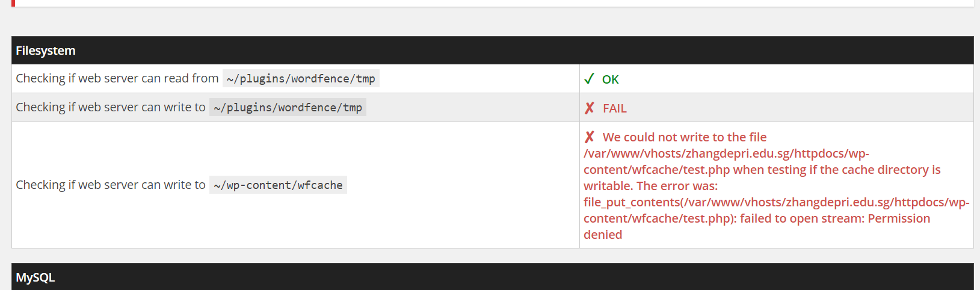This screenshot has height=290, width=980.
Task: Click the file_put_contents error line
Action: tap(776, 202)
